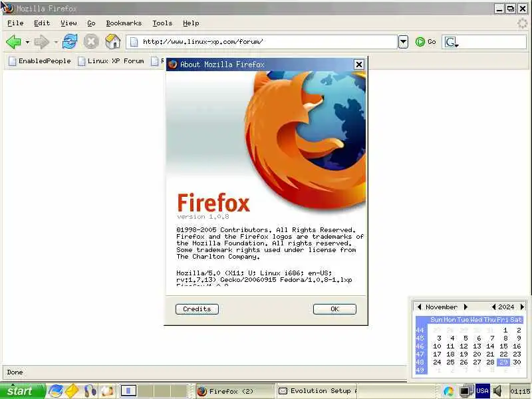Click the green Back arrow button
The image size is (532, 399).
click(x=13, y=42)
